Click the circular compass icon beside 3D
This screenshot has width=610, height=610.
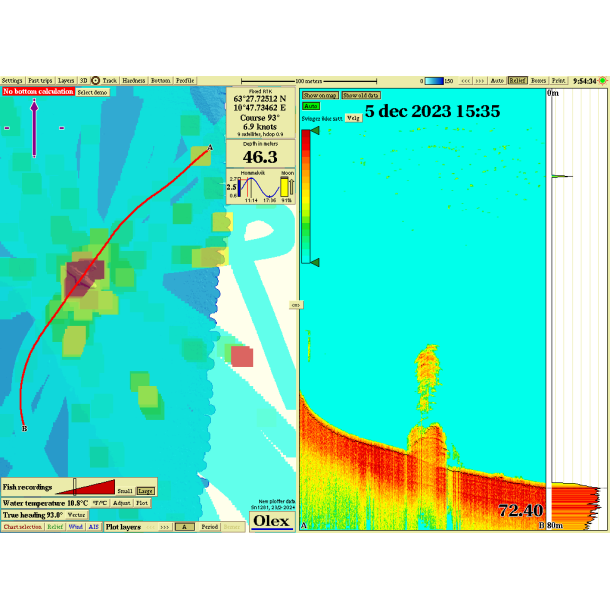pos(96,80)
